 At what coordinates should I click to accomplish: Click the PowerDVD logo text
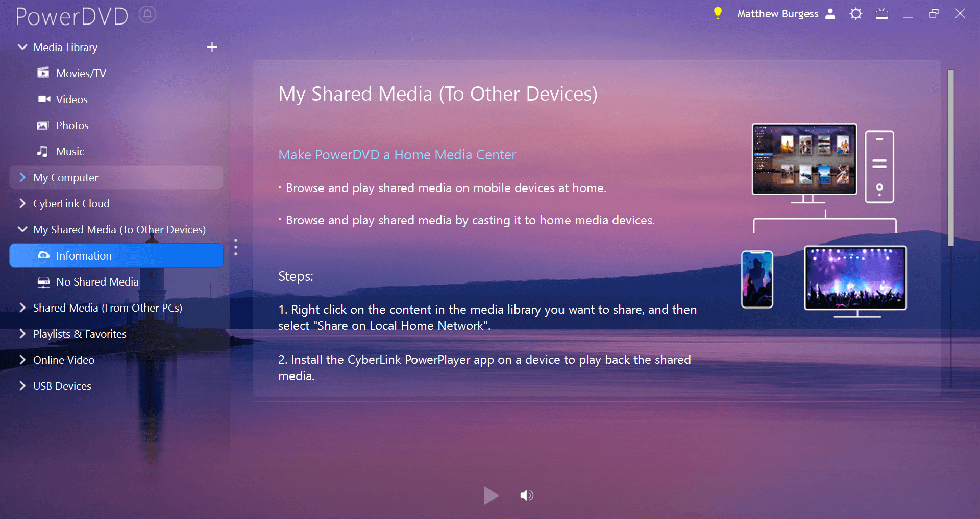click(x=72, y=16)
